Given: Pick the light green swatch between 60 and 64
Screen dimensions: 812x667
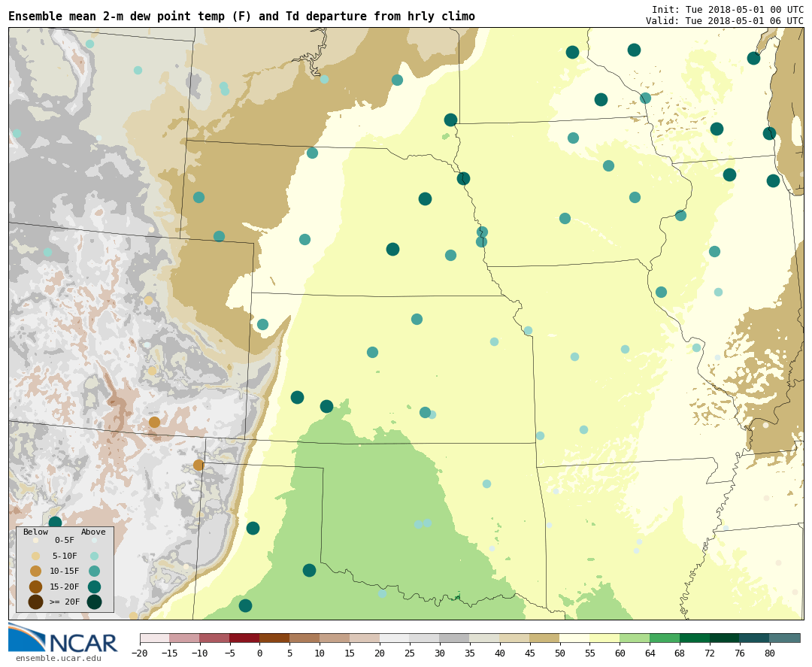Looking at the screenshot, I should 635,638.
